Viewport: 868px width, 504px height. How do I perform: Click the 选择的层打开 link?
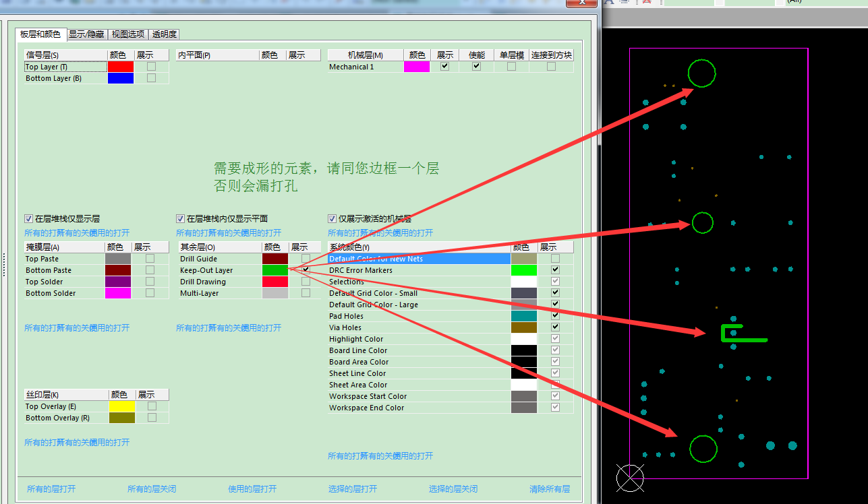click(x=353, y=489)
